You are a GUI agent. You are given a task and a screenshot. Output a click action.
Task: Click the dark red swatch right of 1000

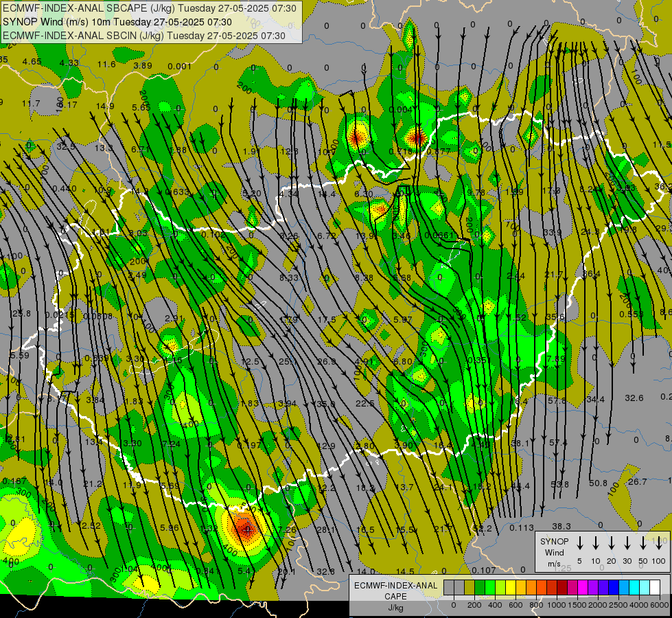[x=562, y=587]
